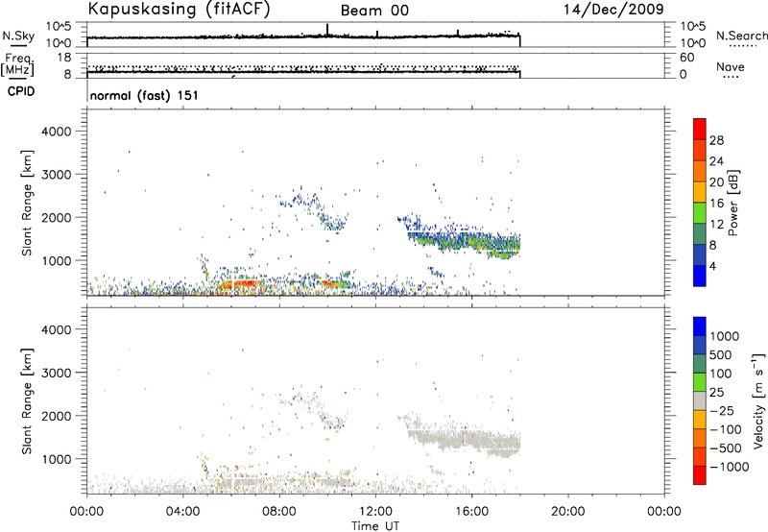Click the gray -25 to 25 velocity swatch
The image size is (768, 532).
pyautogui.click(x=700, y=400)
